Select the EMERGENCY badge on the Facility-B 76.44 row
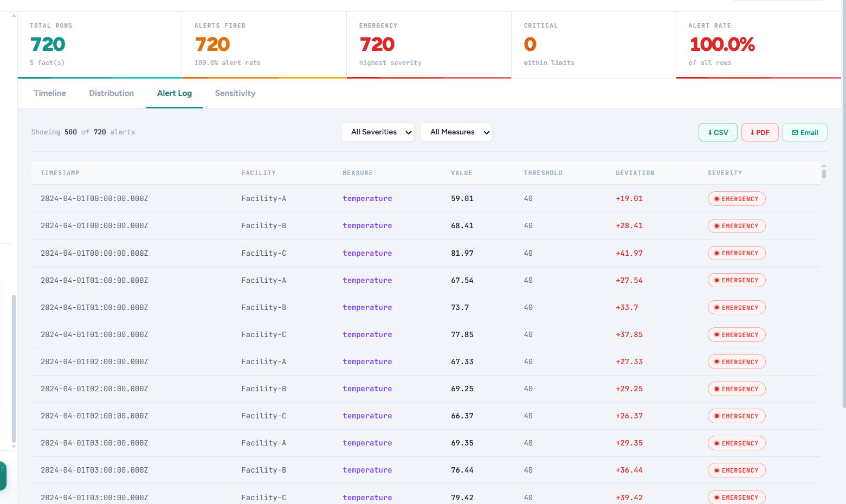Image resolution: width=846 pixels, height=504 pixels. 737,470
